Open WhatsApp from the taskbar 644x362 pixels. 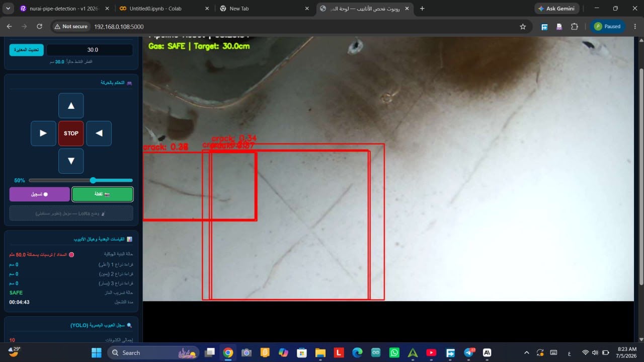[394, 353]
